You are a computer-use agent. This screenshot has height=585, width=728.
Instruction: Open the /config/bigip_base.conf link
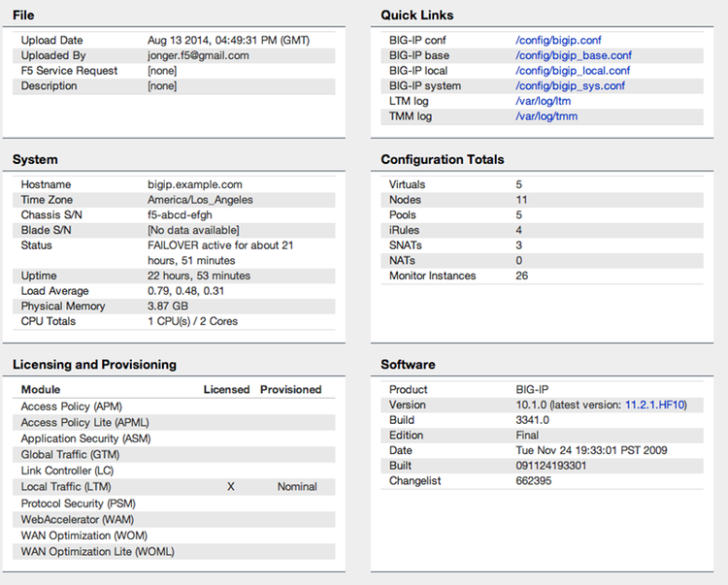(574, 56)
